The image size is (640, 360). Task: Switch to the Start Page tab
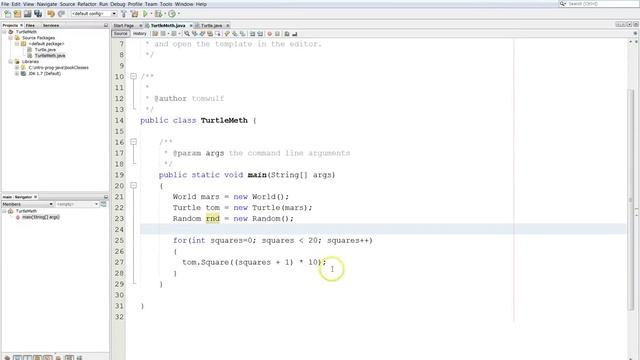tap(124, 25)
